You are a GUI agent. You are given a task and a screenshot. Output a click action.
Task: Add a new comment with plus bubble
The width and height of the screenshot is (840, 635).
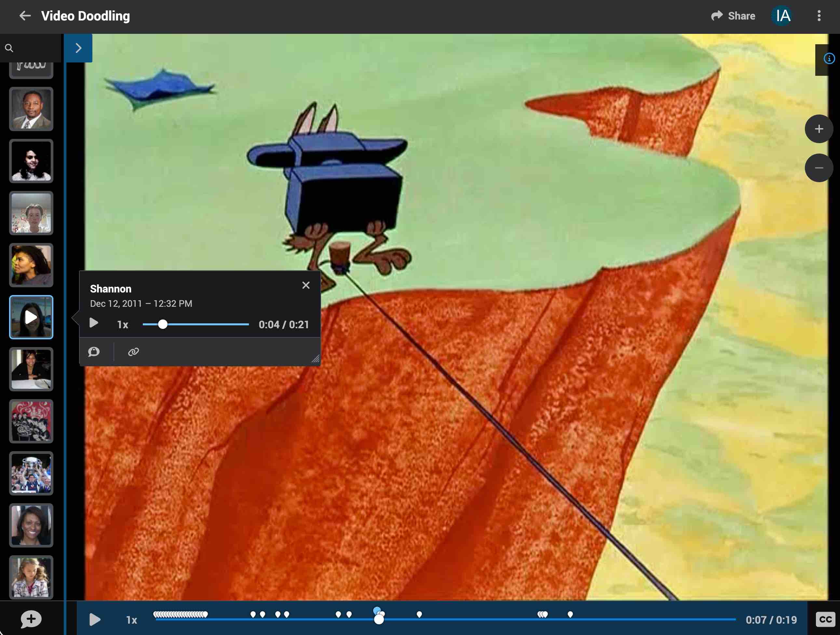pyautogui.click(x=31, y=619)
